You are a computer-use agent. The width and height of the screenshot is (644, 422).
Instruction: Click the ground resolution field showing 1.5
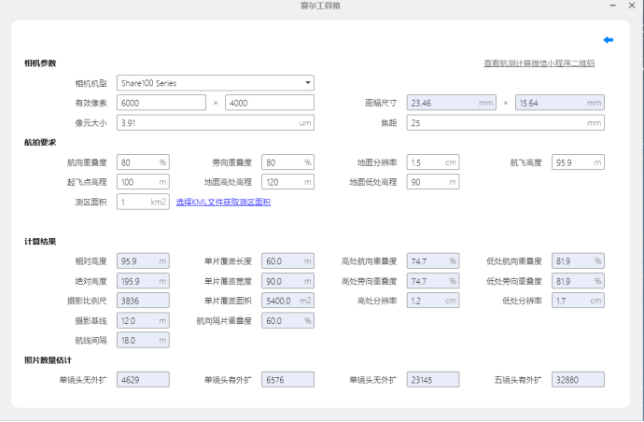(x=425, y=162)
